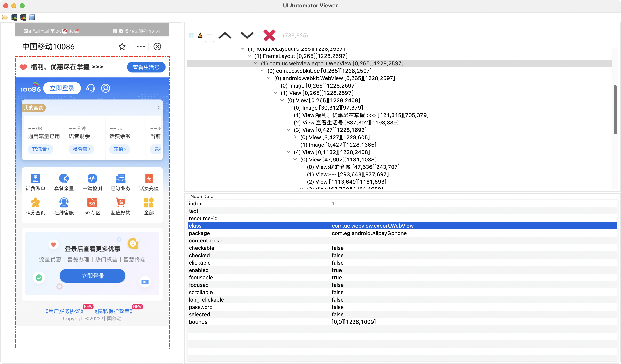Click the up arrow previous result button
This screenshot has height=364, width=621.
click(225, 36)
